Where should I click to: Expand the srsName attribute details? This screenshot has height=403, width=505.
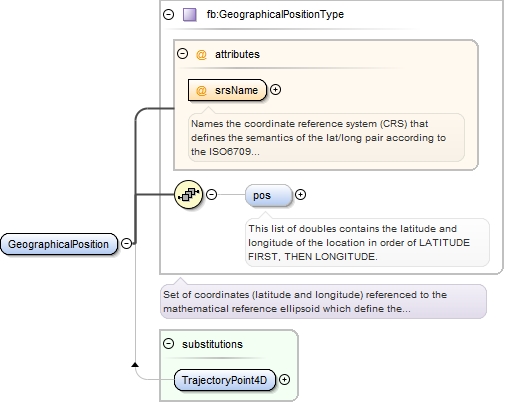click(x=275, y=90)
